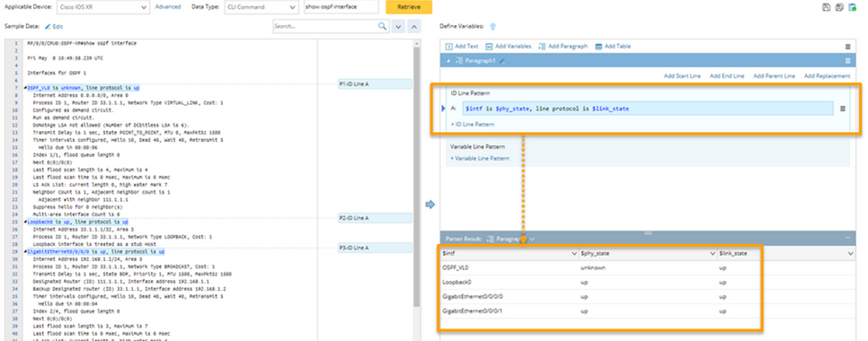This screenshot has width=868, height=341.
Task: Collapse the Paragraph1 section triangle
Action: pos(447,61)
